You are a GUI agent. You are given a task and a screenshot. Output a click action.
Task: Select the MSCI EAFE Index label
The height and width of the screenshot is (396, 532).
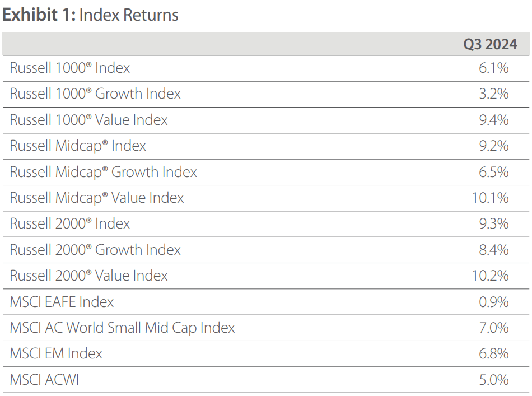tap(62, 302)
